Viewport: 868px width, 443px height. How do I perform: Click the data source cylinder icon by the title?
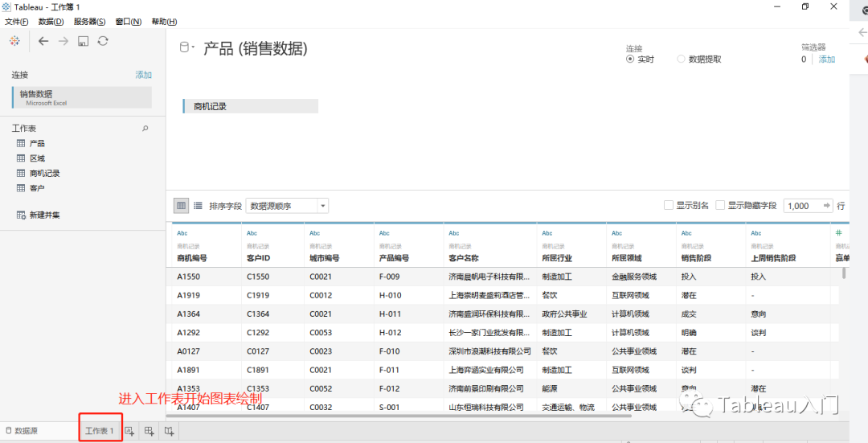tap(184, 47)
